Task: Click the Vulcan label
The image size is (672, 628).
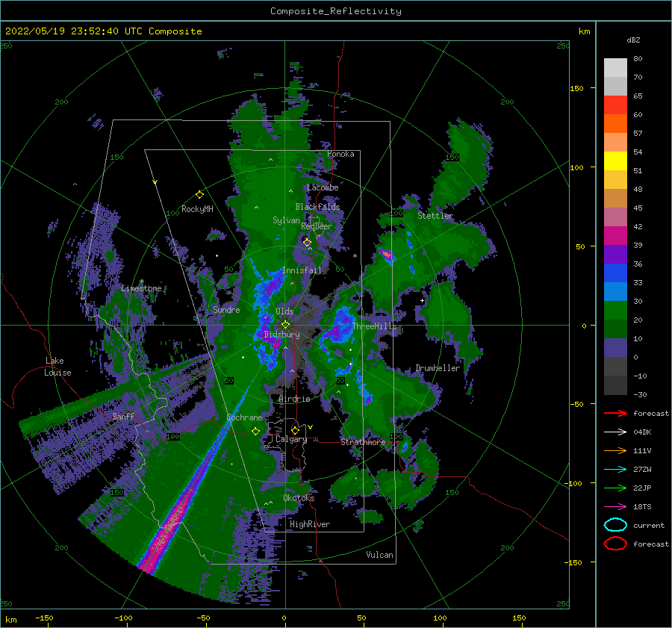Action: click(379, 555)
